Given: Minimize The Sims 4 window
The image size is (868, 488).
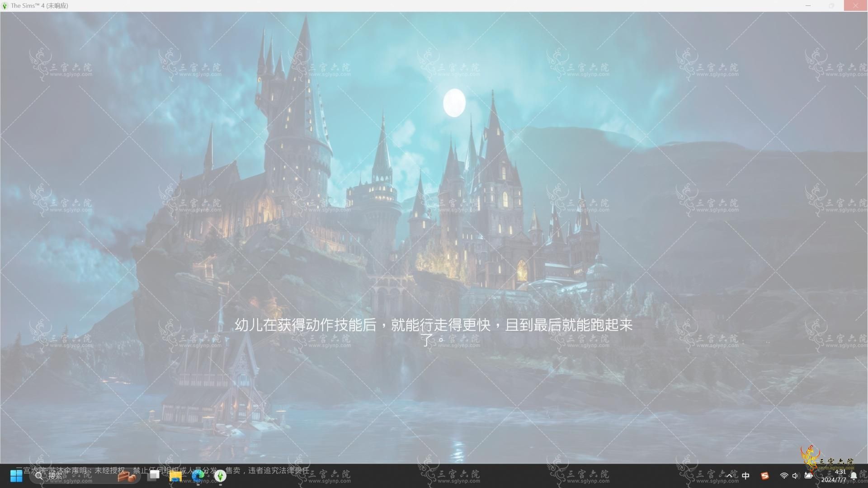Looking at the screenshot, I should coord(808,6).
